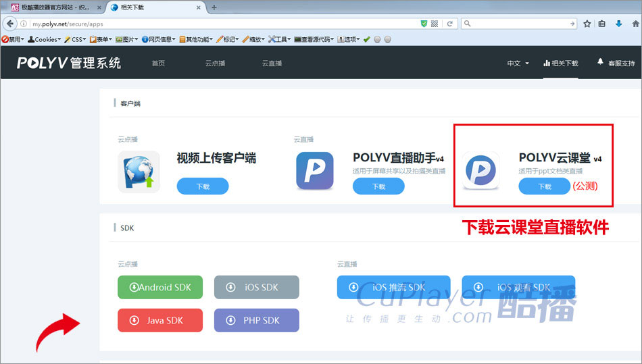Click the bookmark star icon
The width and height of the screenshot is (642, 364).
coord(587,24)
